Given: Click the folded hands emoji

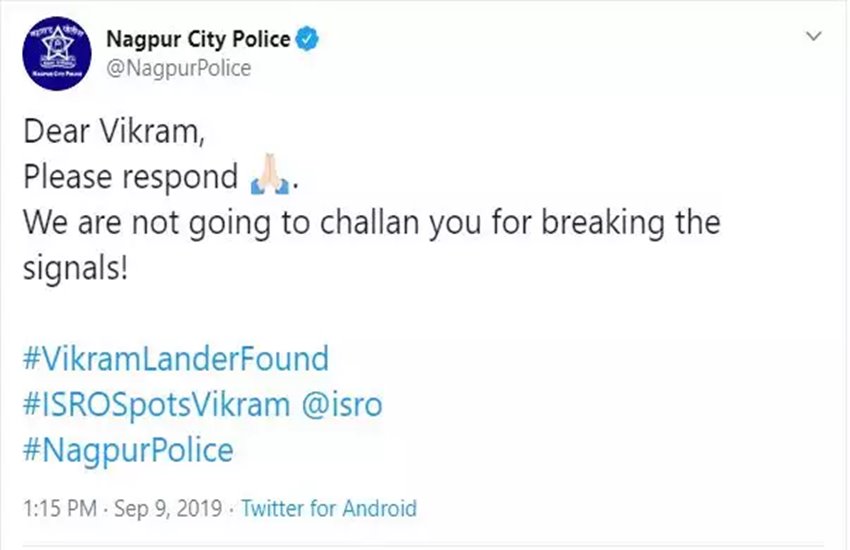Looking at the screenshot, I should [269, 175].
